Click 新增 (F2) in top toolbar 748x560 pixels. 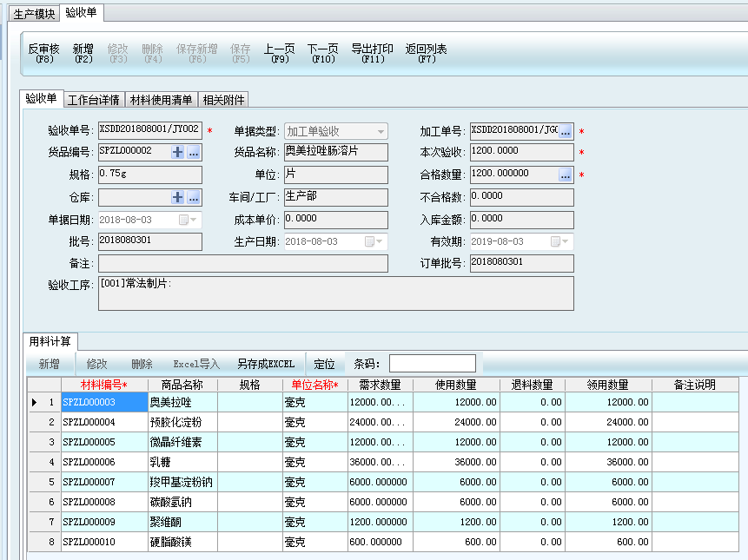pos(83,53)
